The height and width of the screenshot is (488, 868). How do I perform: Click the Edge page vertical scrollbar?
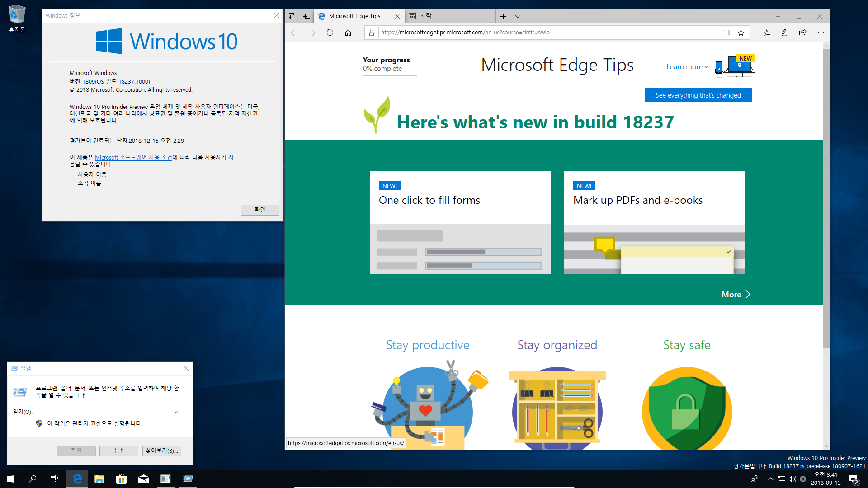pyautogui.click(x=826, y=199)
